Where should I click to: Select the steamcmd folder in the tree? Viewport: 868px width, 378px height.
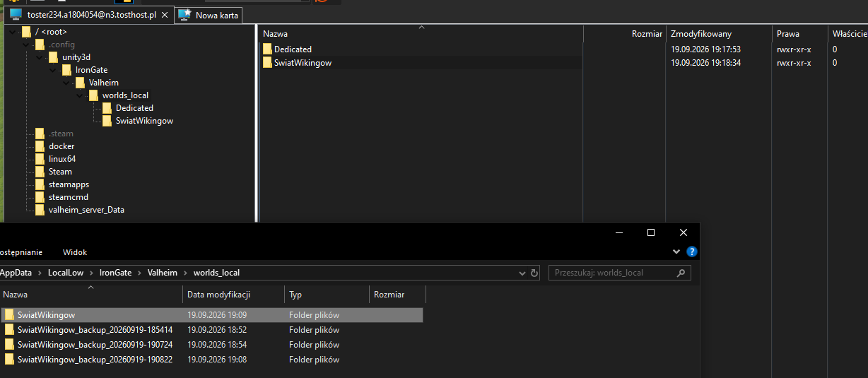coord(69,197)
